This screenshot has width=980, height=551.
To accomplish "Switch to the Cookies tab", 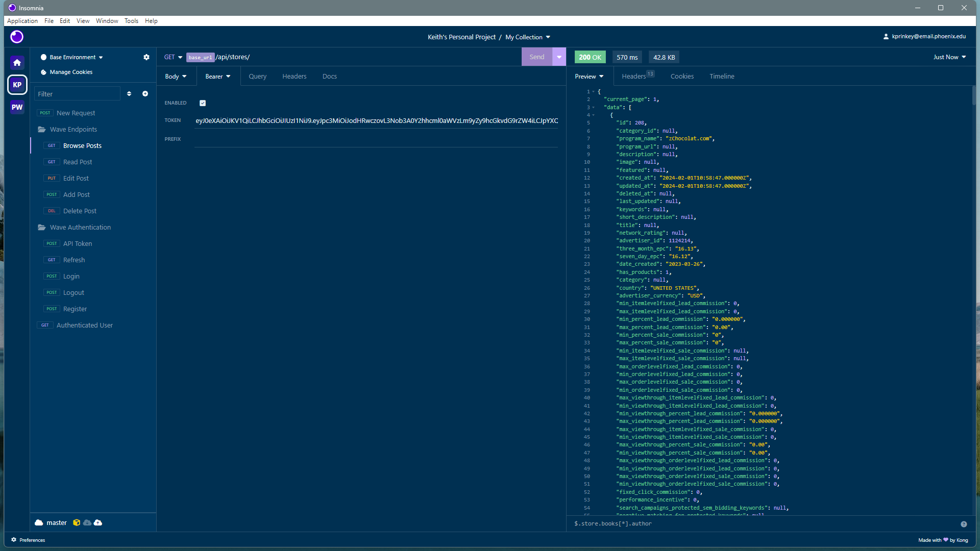I will pos(682,77).
